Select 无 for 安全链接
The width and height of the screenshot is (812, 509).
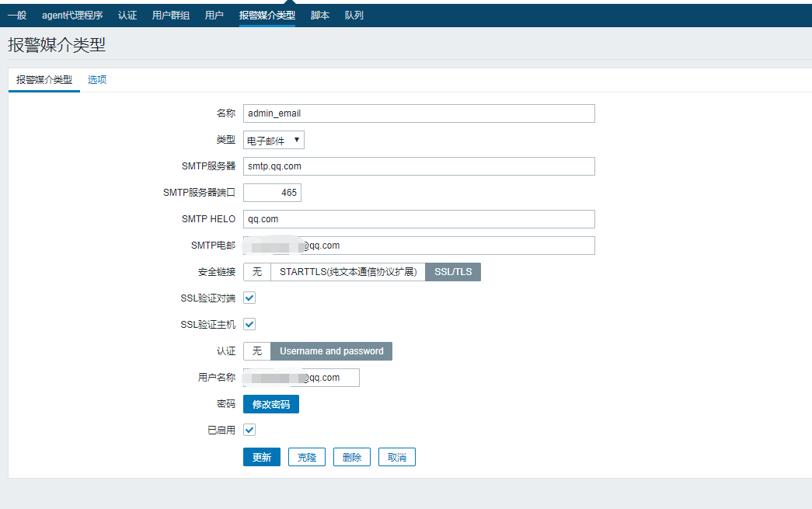coord(257,272)
